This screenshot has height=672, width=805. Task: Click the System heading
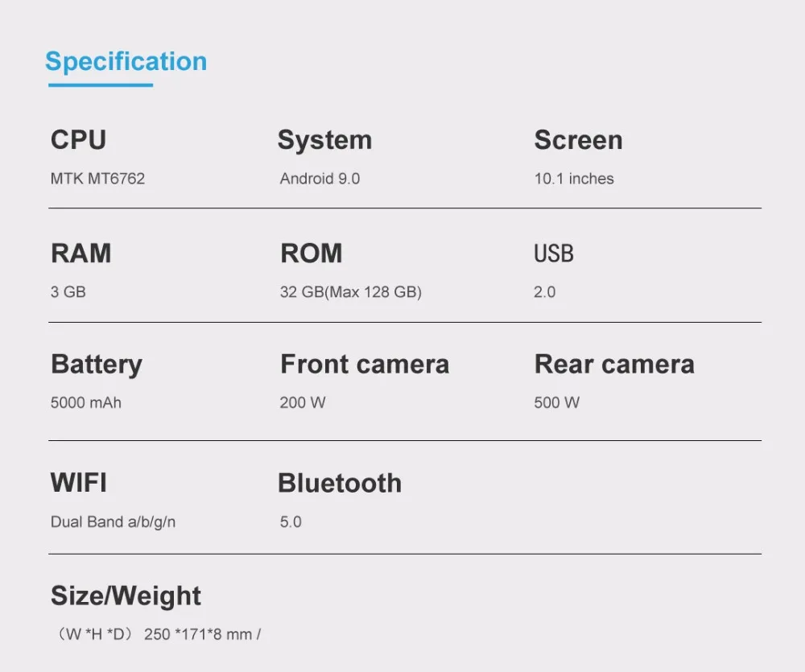pyautogui.click(x=324, y=140)
